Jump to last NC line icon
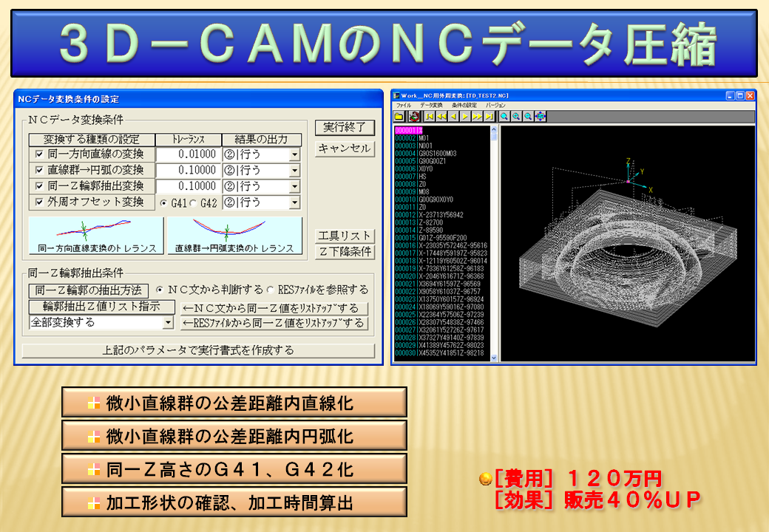Screen dimensions: 769x532 (x=489, y=116)
